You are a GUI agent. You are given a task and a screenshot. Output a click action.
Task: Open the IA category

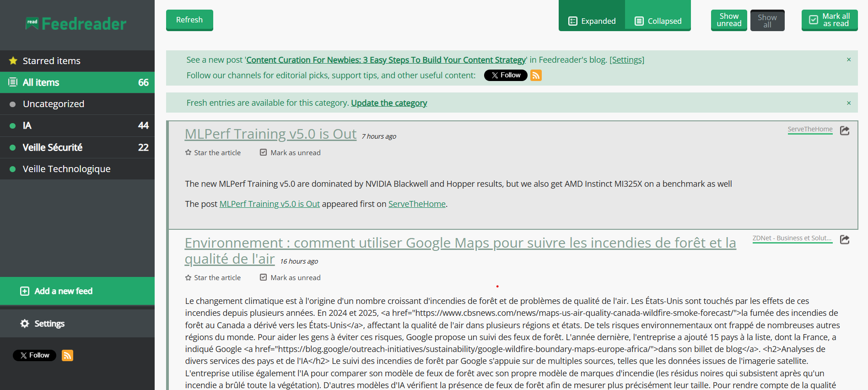[x=27, y=125]
